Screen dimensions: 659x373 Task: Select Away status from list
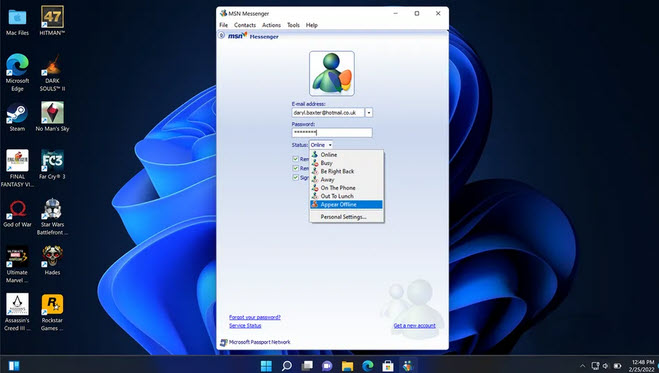[x=346, y=179]
